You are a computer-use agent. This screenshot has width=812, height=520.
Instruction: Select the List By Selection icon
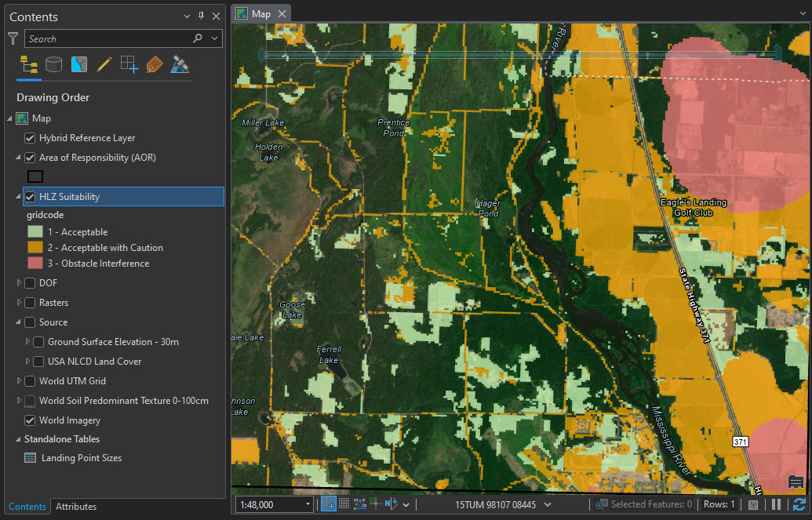78,64
